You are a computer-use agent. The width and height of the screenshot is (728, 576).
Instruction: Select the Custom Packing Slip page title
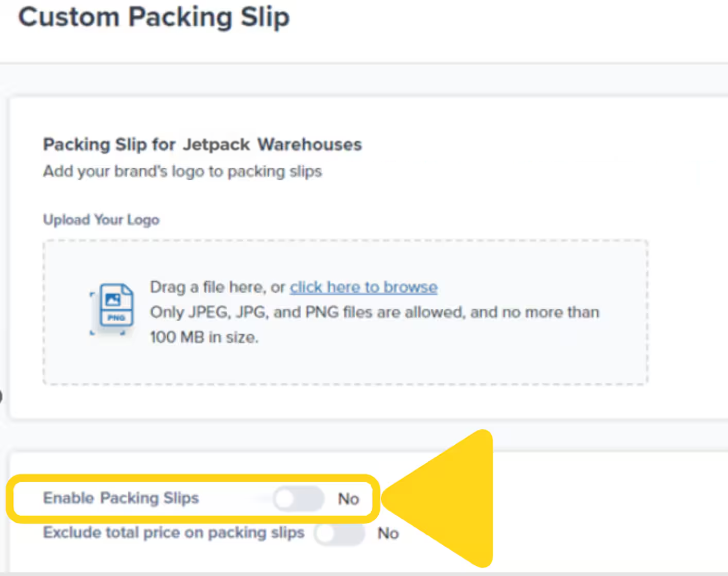coord(154,17)
